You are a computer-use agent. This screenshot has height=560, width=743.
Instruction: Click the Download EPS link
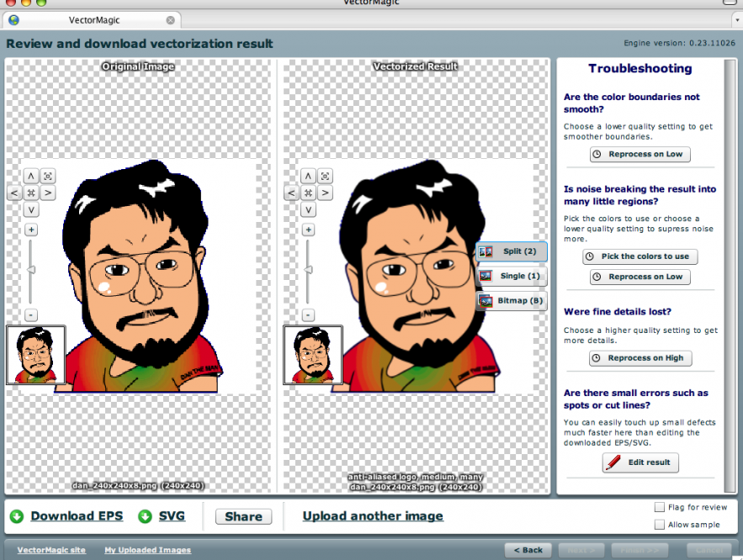point(77,516)
